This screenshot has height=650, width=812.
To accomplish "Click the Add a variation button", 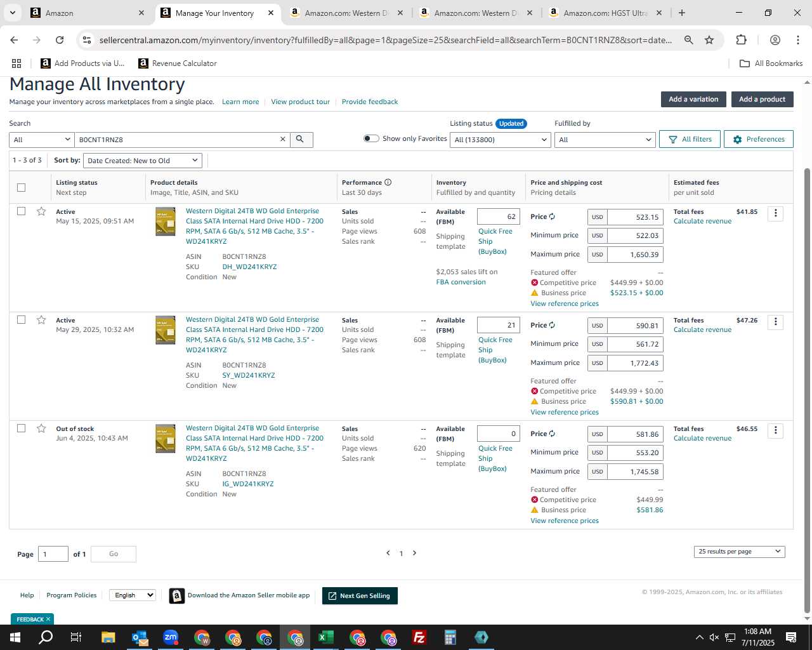I will click(x=693, y=99).
